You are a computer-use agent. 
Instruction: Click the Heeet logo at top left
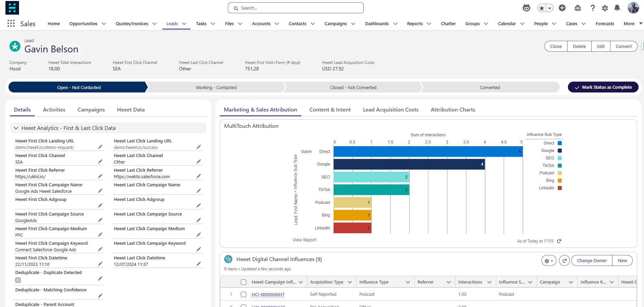(12, 8)
